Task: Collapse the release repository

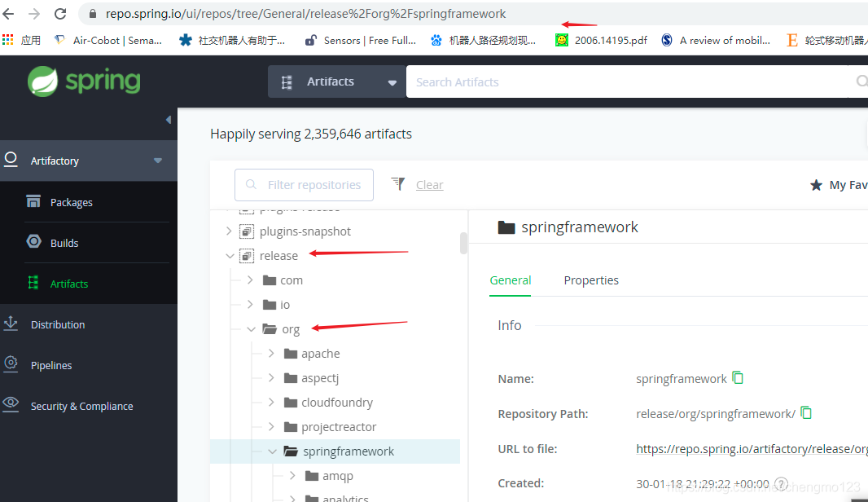Action: pos(230,256)
